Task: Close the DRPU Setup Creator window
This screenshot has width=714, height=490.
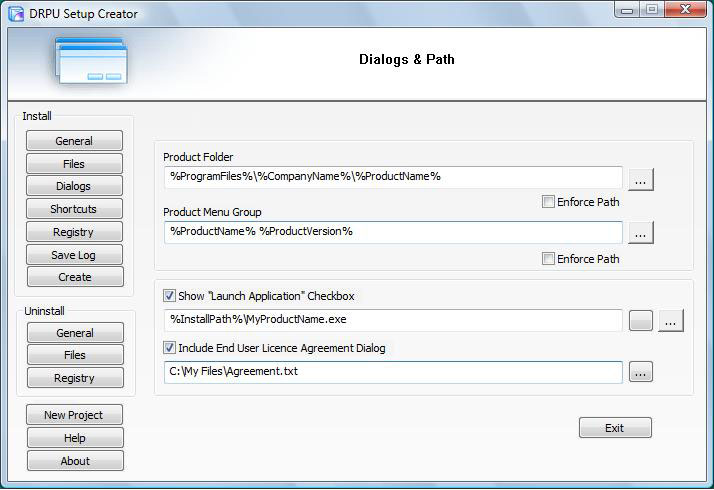Action: pyautogui.click(x=685, y=9)
